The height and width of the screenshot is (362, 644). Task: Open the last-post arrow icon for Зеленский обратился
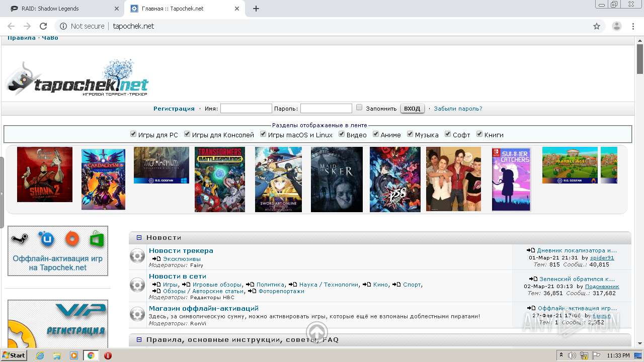click(x=533, y=279)
